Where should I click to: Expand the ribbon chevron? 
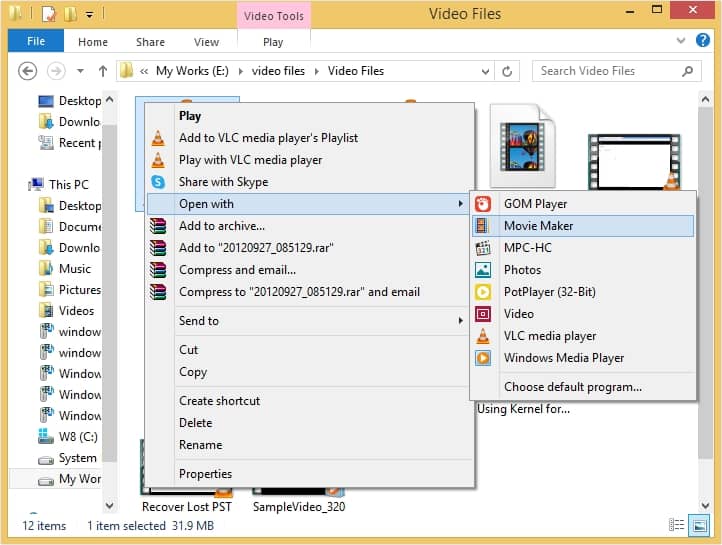(681, 41)
